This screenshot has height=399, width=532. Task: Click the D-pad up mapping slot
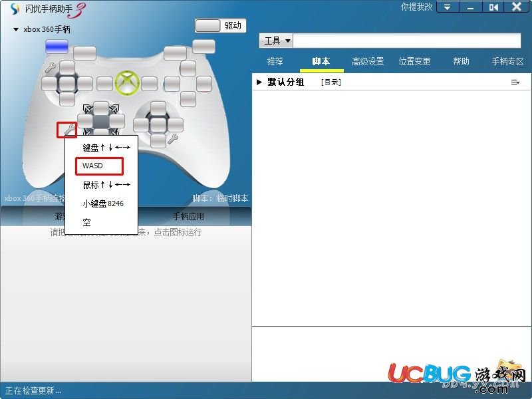pyautogui.click(x=101, y=108)
